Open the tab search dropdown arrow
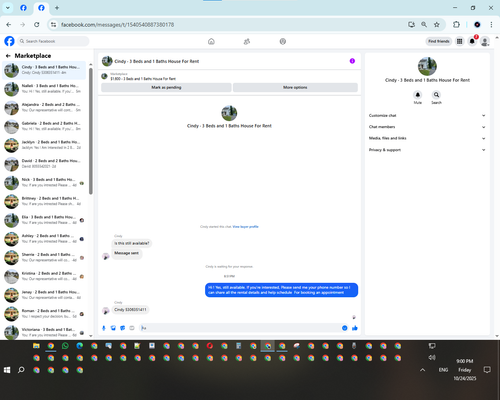This screenshot has height=400, width=500. click(x=8, y=8)
